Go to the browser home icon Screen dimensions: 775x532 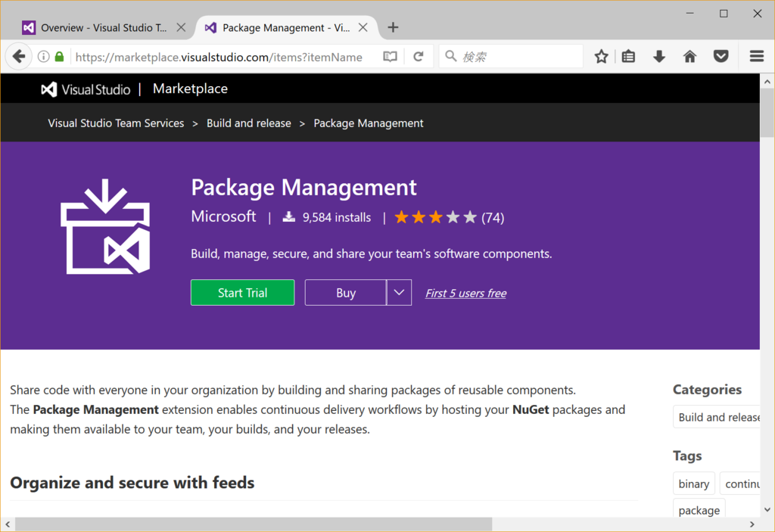click(x=689, y=56)
